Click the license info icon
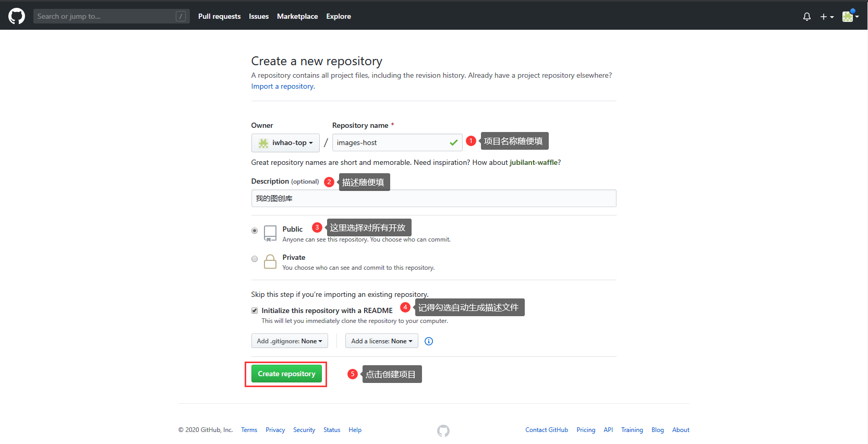 [x=429, y=341]
